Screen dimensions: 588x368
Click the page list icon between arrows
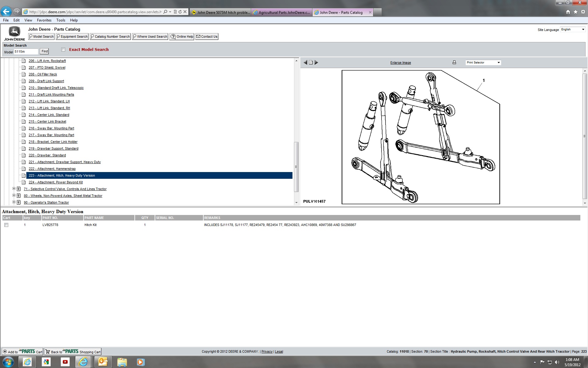pyautogui.click(x=311, y=63)
